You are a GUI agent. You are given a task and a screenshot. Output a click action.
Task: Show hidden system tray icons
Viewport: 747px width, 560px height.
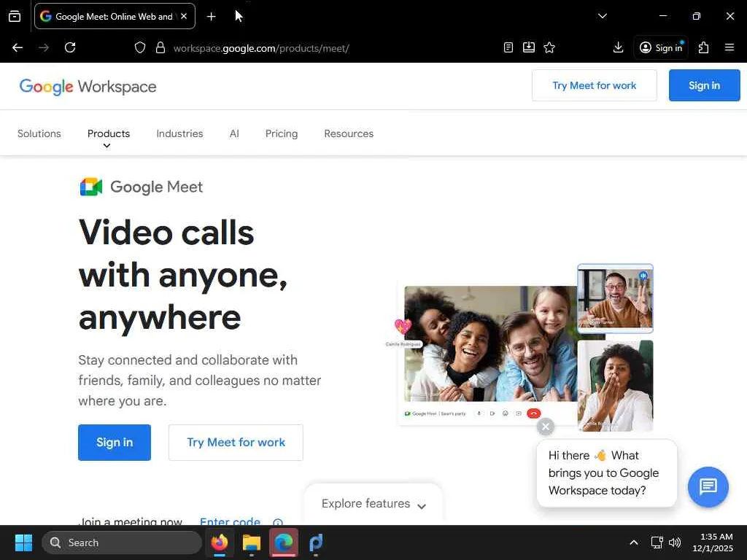[x=634, y=542]
